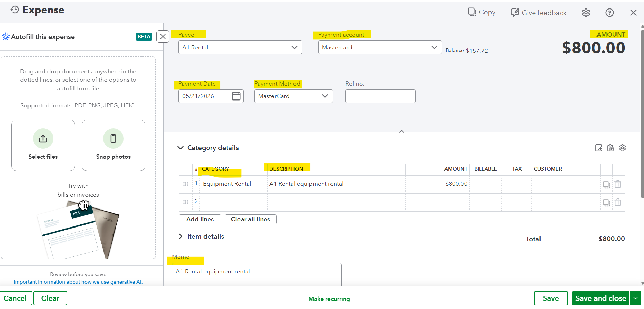Click the Total $800.00 value

pyautogui.click(x=611, y=239)
